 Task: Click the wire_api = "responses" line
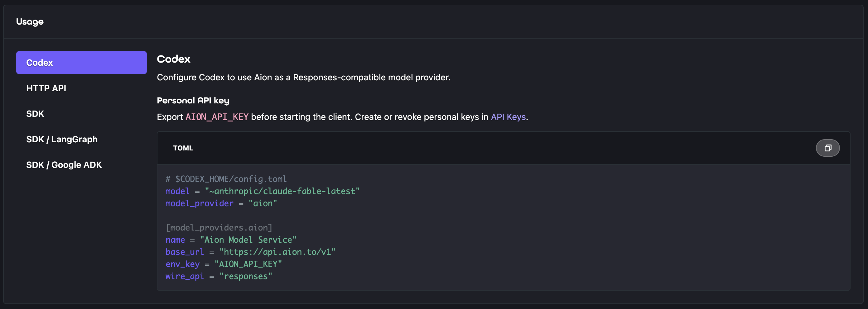click(x=219, y=276)
